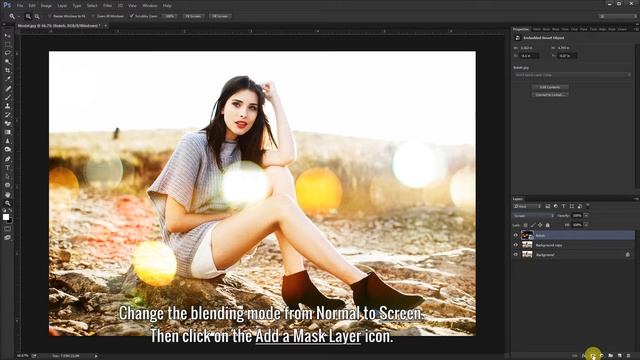Click the Edit Contents button
Viewport: 640px width, 360px height.
[x=550, y=87]
